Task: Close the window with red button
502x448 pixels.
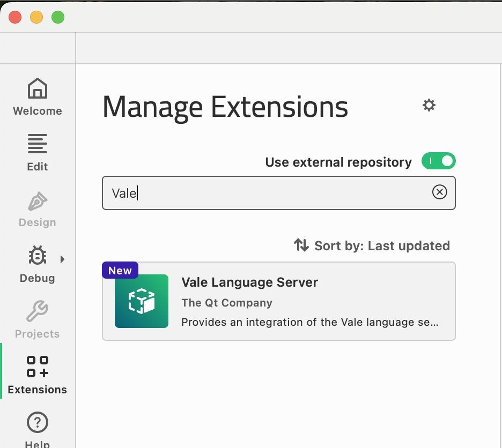Action: point(15,17)
